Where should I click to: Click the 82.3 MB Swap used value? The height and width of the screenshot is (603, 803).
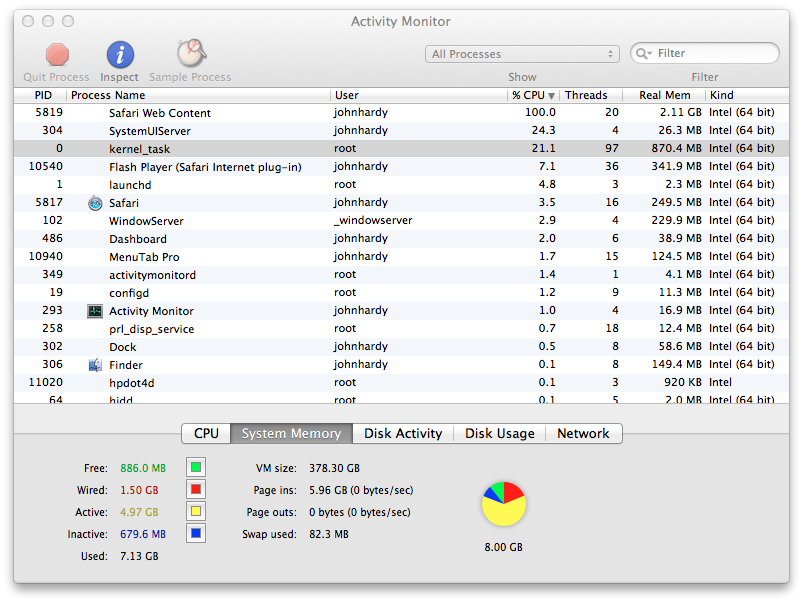coord(329,534)
